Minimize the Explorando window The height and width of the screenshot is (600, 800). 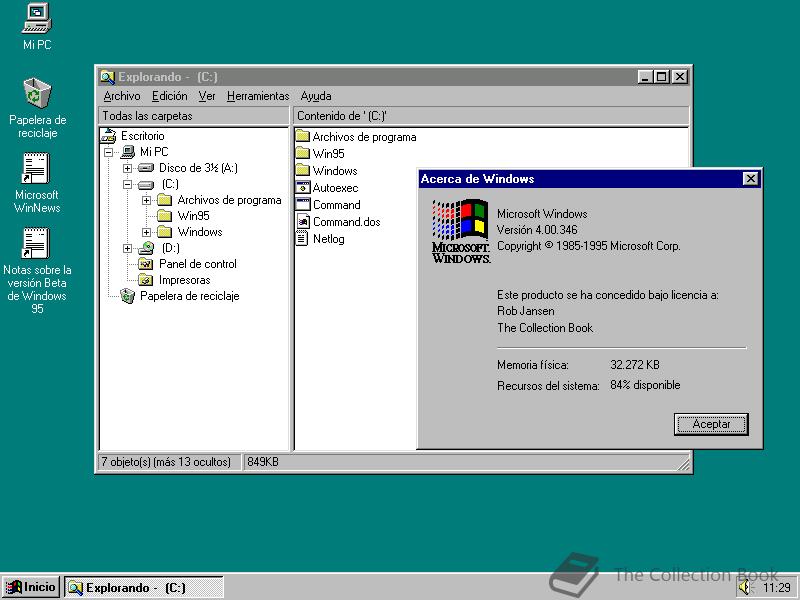(646, 77)
